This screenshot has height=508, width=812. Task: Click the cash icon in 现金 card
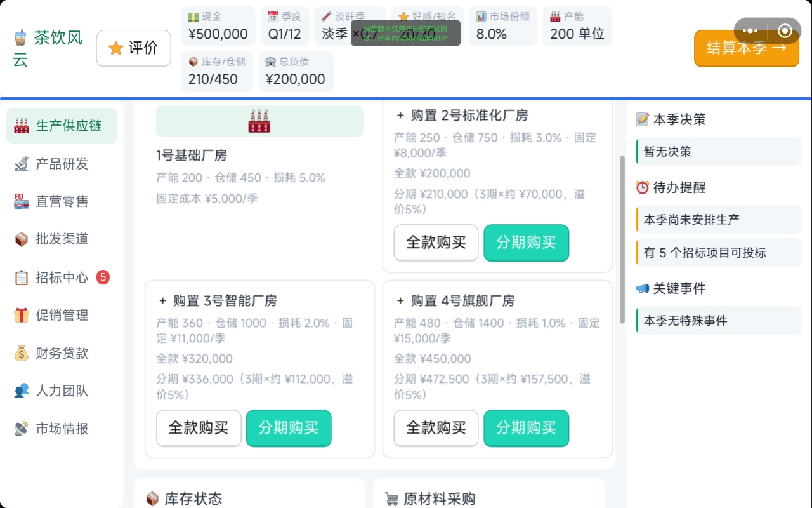point(193,17)
